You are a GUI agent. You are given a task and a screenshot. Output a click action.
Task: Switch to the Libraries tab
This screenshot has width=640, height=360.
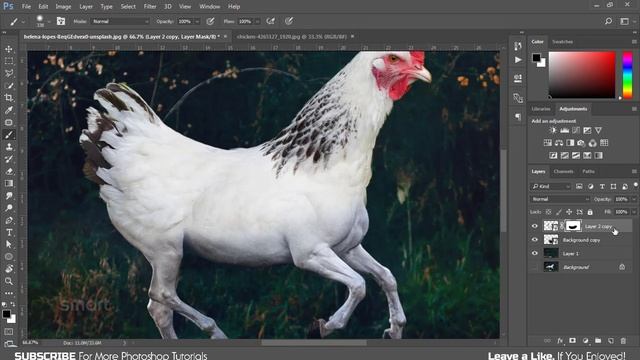point(541,109)
